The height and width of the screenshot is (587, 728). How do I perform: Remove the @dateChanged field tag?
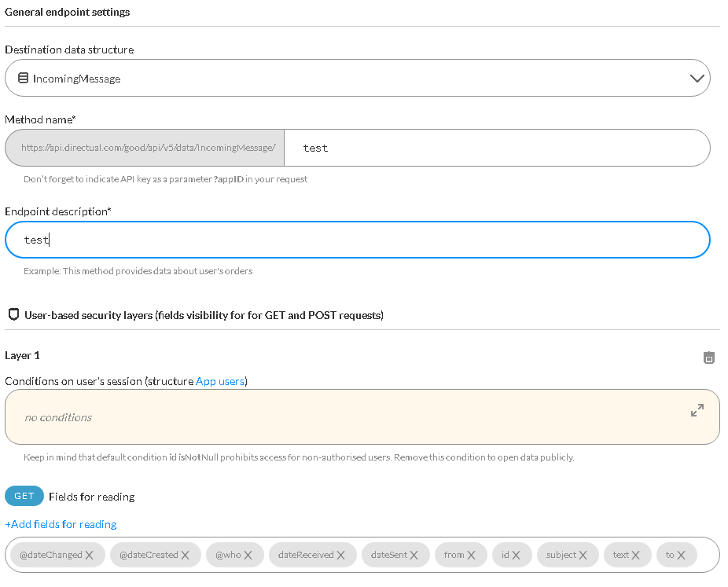(90, 555)
